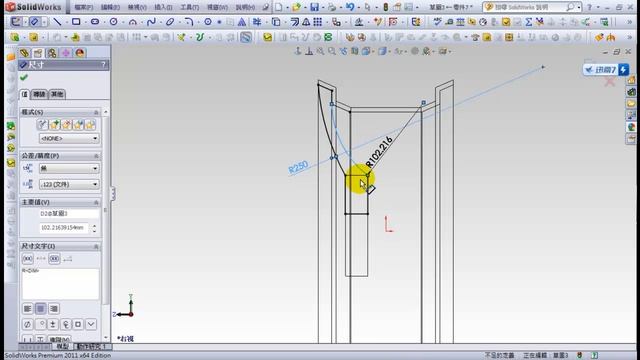Open the DisplayManager tab icon
This screenshot has height=360, width=640.
click(80, 53)
